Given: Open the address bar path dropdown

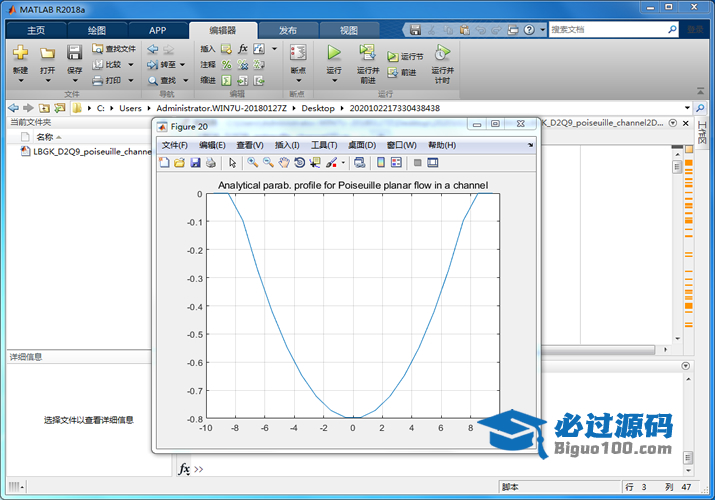Looking at the screenshot, I should (x=687, y=108).
